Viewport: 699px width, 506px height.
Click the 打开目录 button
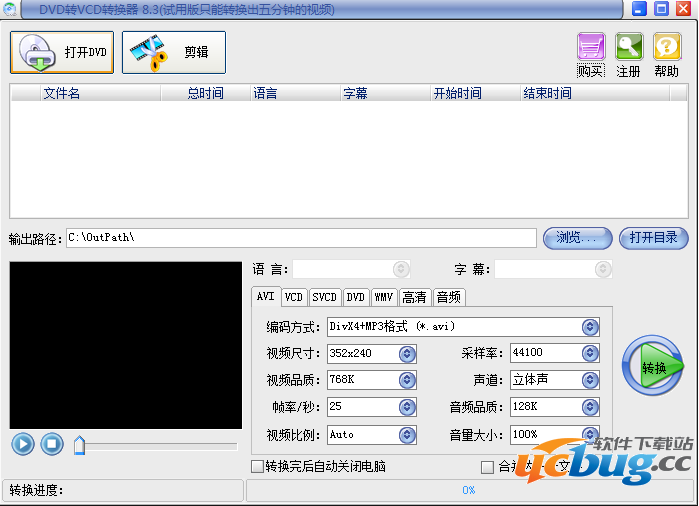point(654,238)
